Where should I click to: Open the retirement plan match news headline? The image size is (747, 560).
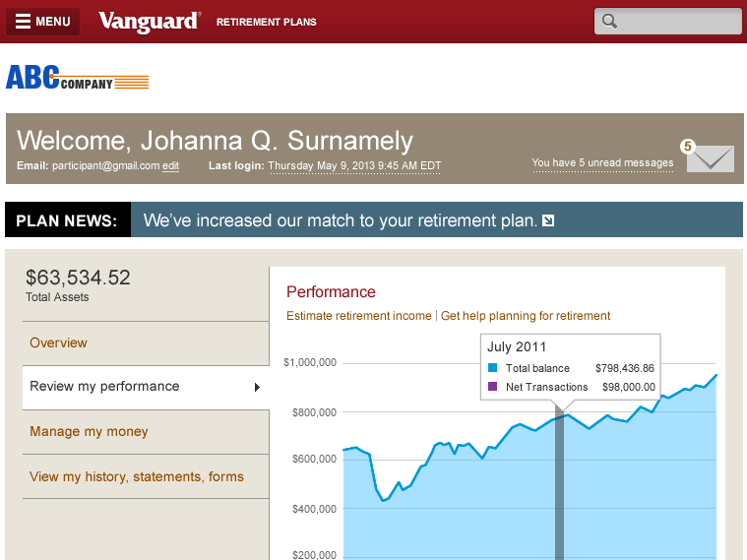[341, 220]
